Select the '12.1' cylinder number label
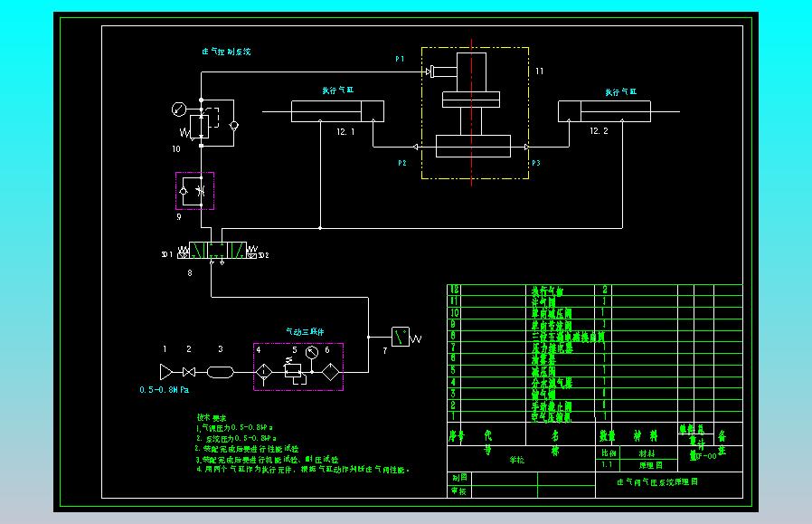This screenshot has width=812, height=524. point(345,132)
